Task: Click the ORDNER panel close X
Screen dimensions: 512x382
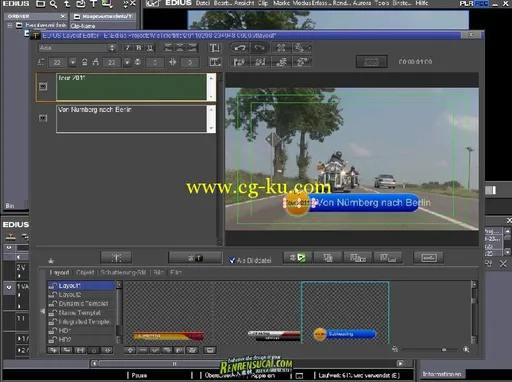Action: 63,16
